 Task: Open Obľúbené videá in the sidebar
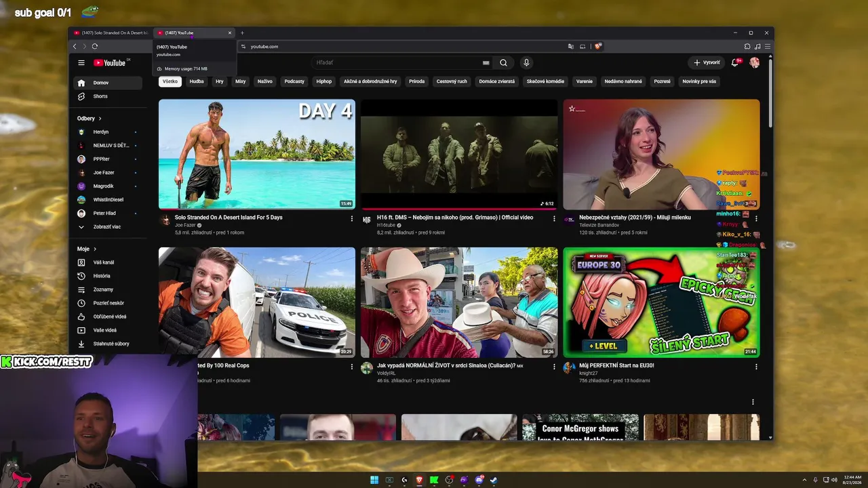pos(108,317)
